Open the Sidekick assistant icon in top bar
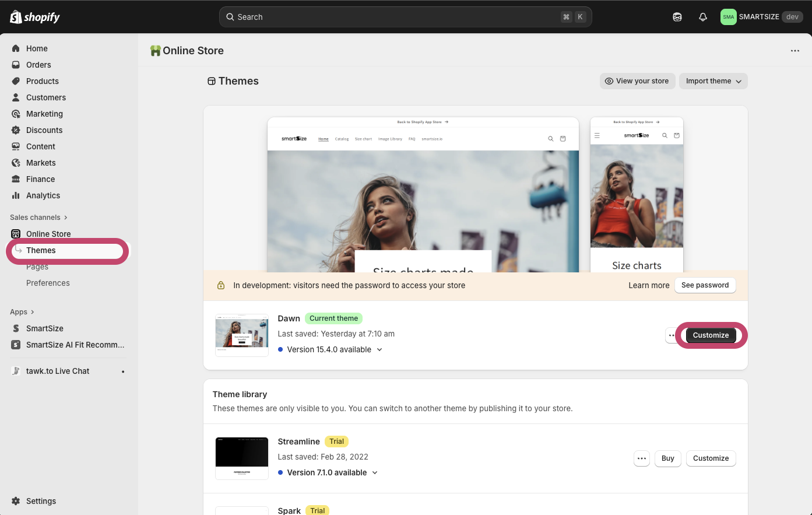812x515 pixels. pos(677,17)
